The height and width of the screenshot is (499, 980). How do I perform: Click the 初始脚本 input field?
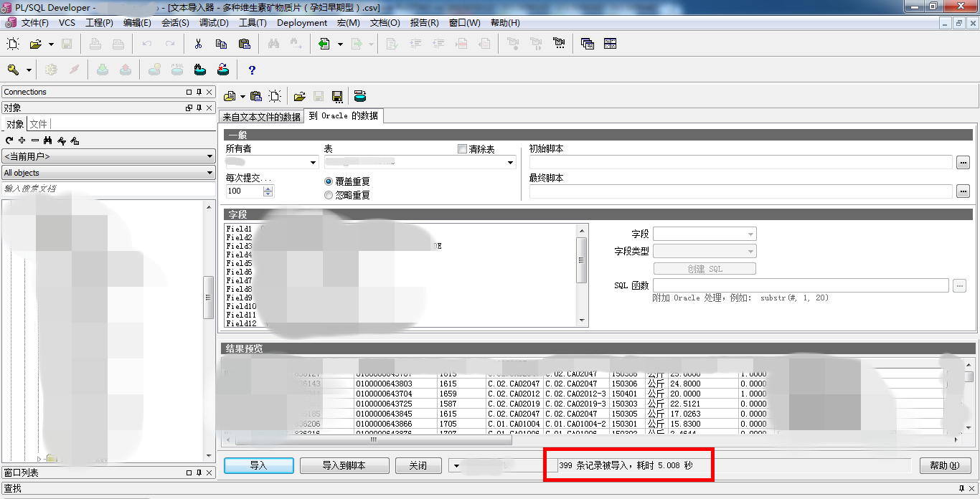(740, 162)
